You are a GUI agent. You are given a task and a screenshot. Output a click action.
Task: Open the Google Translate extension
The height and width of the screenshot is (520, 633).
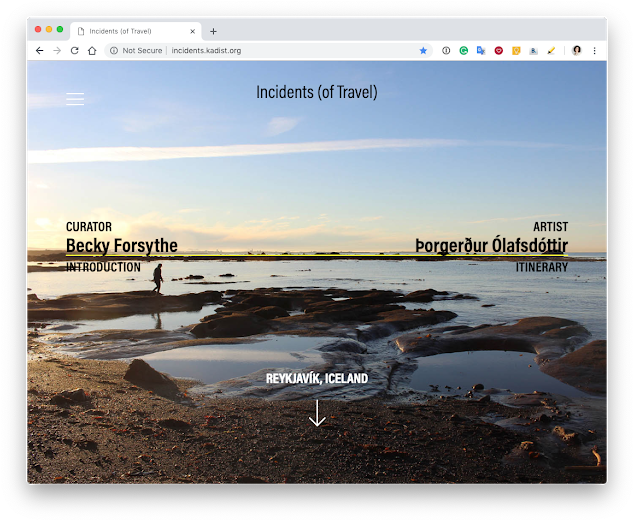481,50
